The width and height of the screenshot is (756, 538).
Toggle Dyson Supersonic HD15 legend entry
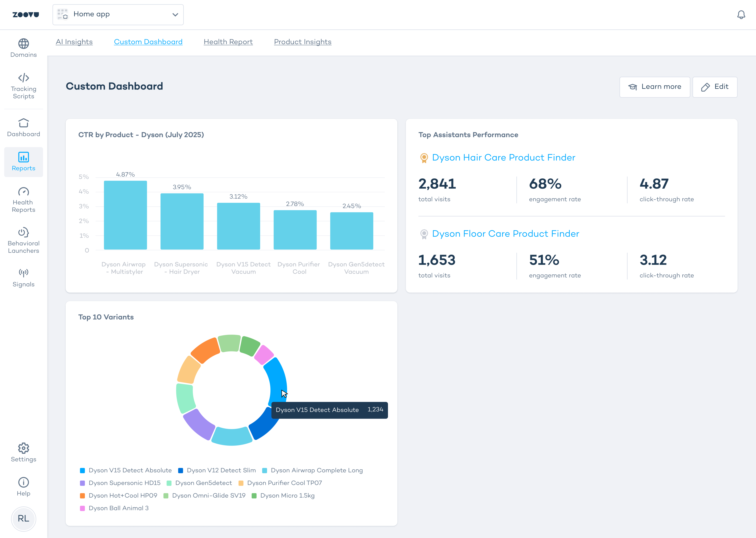[x=124, y=483]
